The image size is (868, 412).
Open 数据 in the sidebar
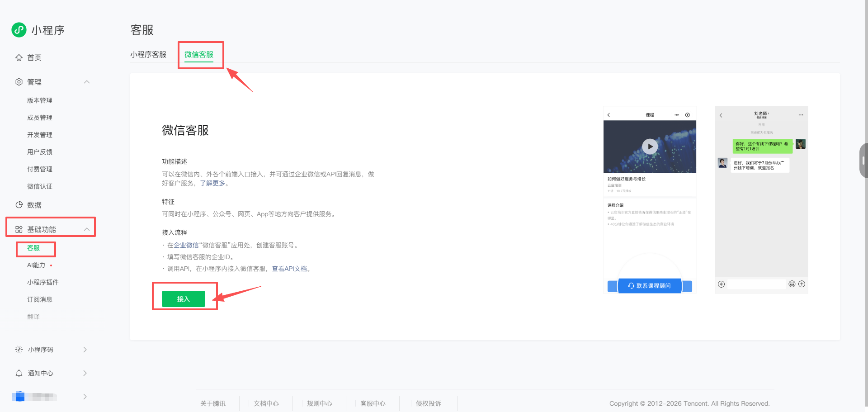tap(34, 205)
